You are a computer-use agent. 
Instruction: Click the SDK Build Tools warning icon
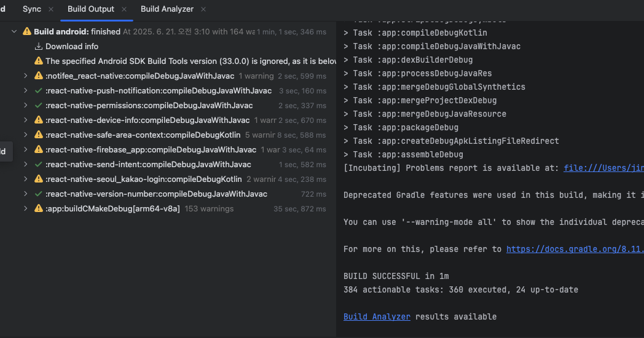point(39,61)
